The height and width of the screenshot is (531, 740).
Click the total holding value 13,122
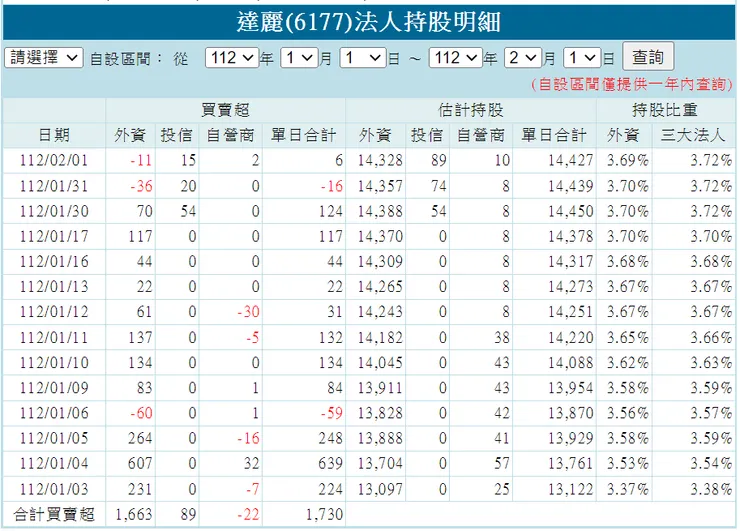[x=571, y=489]
